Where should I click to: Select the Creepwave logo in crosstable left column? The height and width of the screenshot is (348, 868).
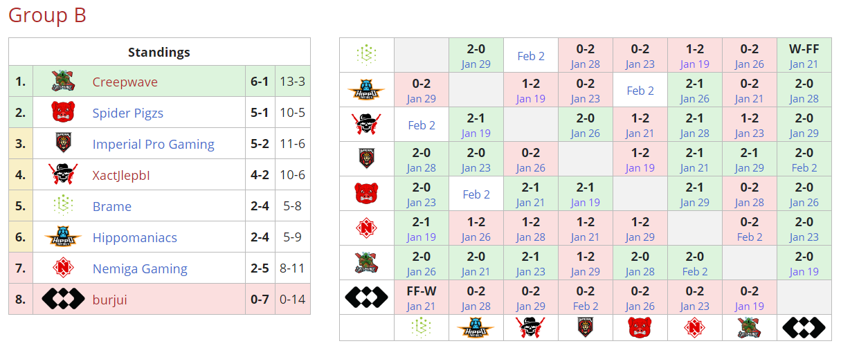click(x=366, y=263)
